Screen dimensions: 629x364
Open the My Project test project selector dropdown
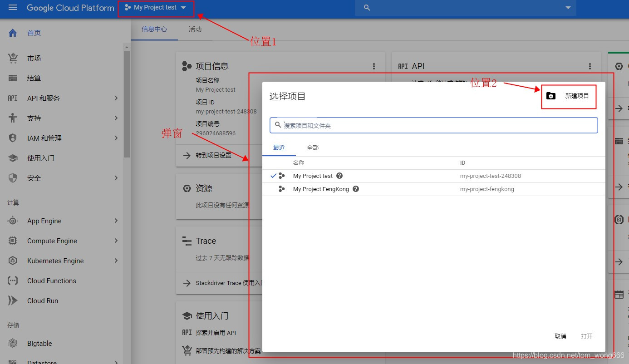point(156,8)
